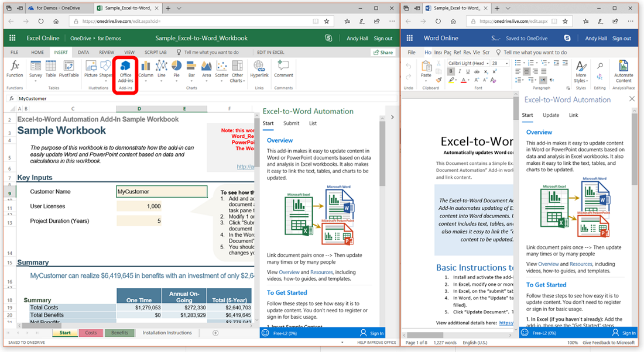The height and width of the screenshot is (352, 644).
Task: Click Sign In in Word add-in footer
Action: click(x=624, y=333)
